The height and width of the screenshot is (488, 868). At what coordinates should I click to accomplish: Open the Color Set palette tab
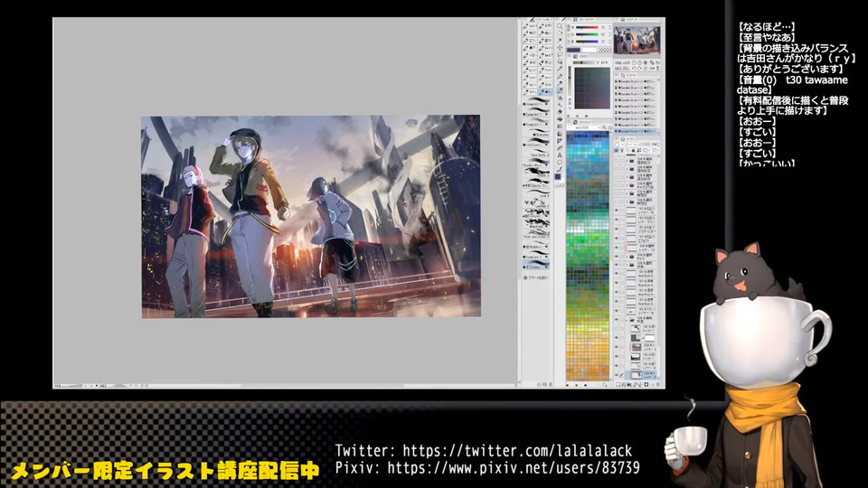point(581,122)
